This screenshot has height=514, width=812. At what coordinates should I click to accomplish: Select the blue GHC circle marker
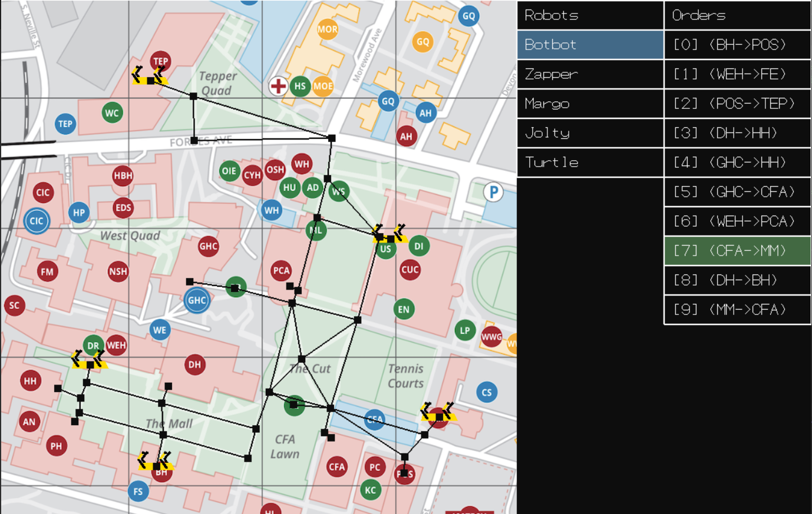point(197,300)
